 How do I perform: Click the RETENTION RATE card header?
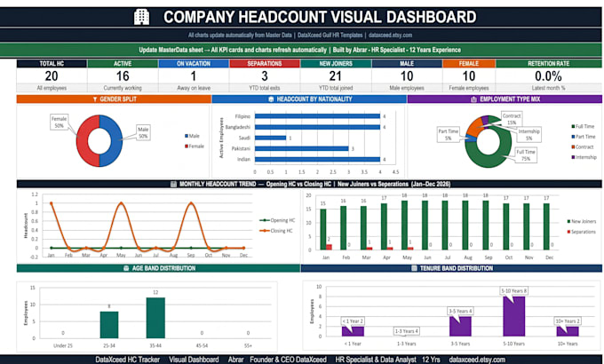549,64
